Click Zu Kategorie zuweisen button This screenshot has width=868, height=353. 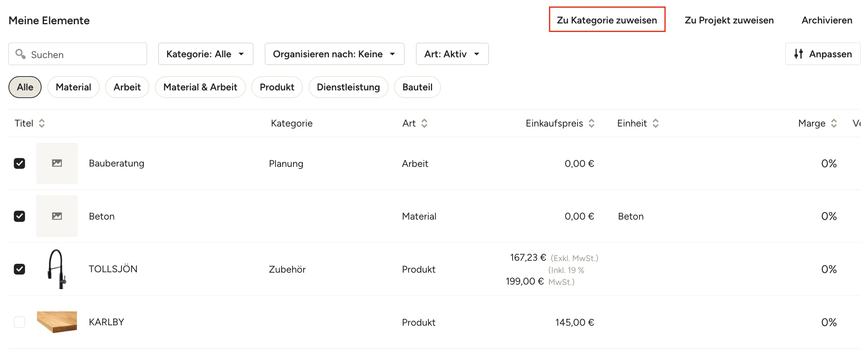607,20
